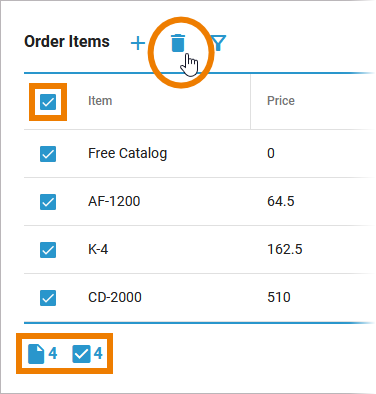
Task: Click the Order Items section title
Action: 67,42
